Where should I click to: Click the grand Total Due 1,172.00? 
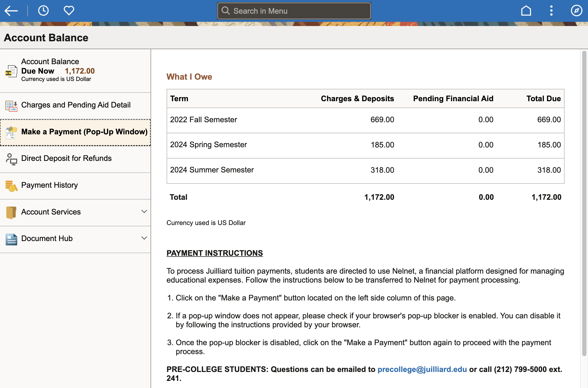[x=546, y=197]
